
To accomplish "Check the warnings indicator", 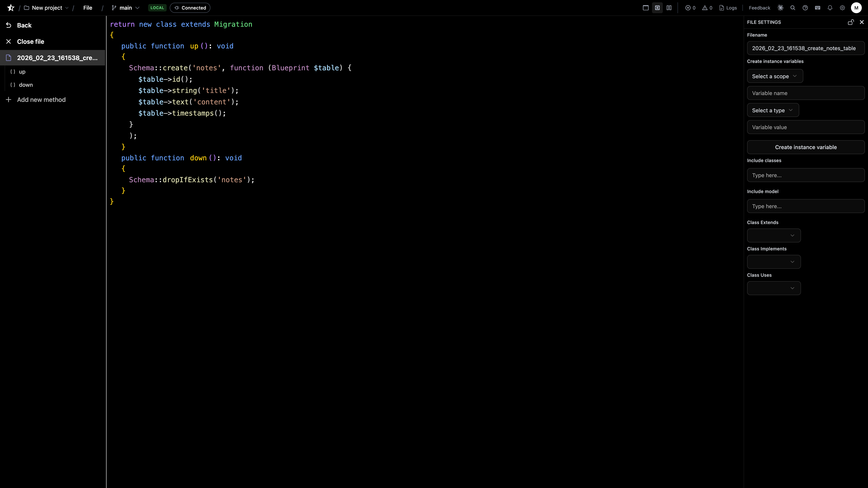I will [x=707, y=7].
